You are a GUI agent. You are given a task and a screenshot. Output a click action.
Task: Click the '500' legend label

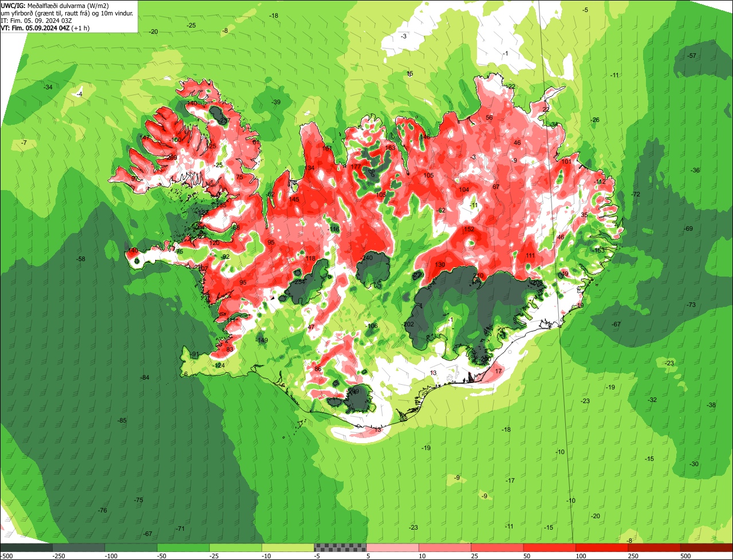[x=685, y=555]
